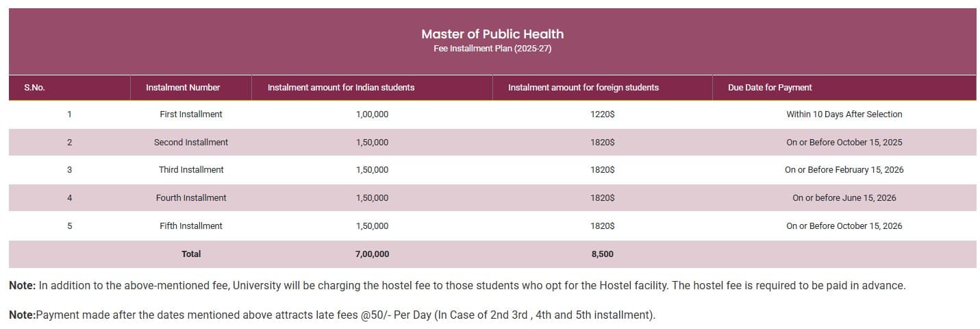Click the Second Installment cell

click(x=191, y=143)
